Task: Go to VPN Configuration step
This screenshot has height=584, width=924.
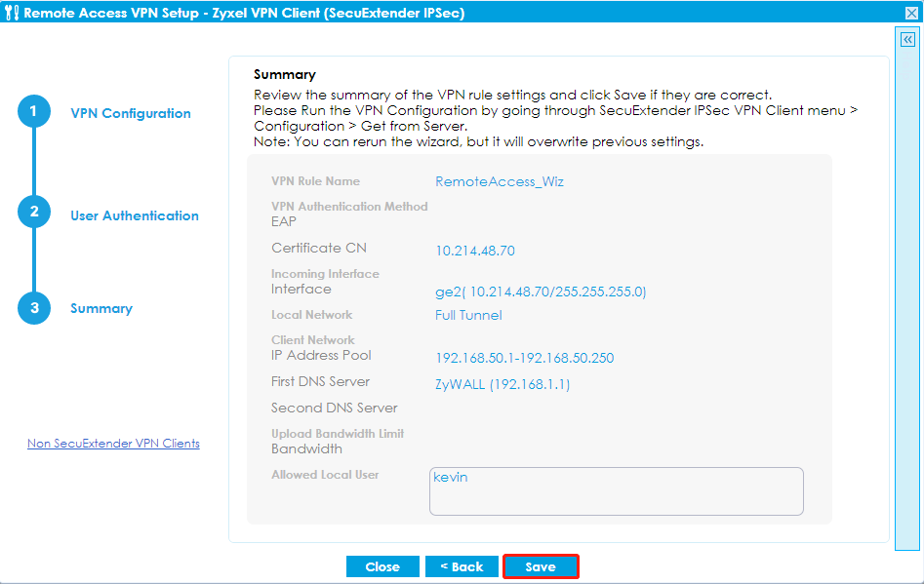Action: click(x=130, y=113)
